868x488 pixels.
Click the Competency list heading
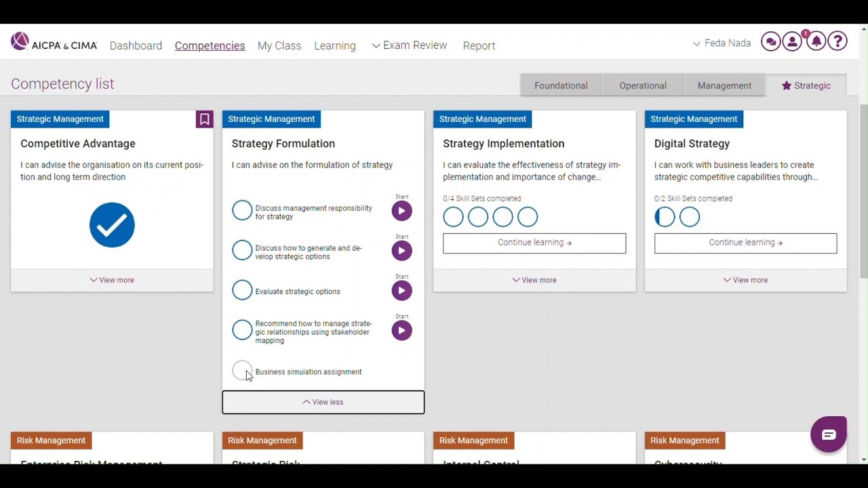pyautogui.click(x=62, y=84)
